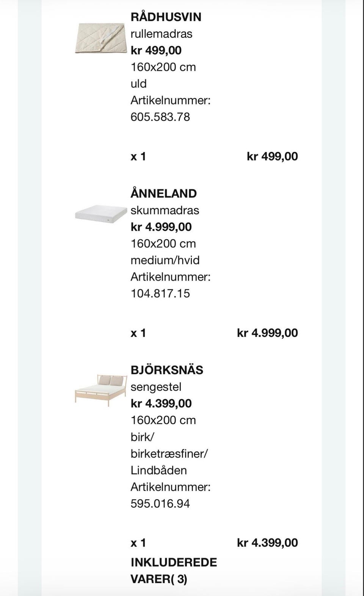Select the 'rullemadras' description text
Screen dimensions: 364x596
pos(161,33)
